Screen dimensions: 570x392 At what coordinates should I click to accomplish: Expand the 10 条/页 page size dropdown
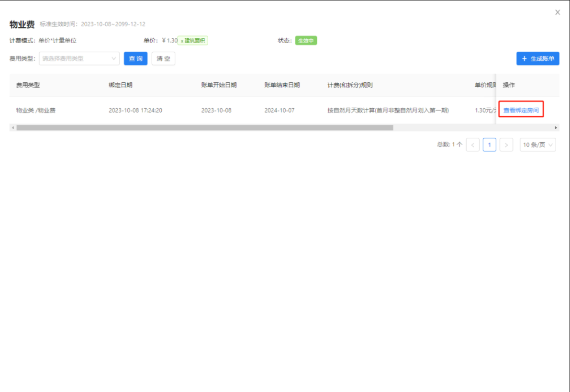537,145
